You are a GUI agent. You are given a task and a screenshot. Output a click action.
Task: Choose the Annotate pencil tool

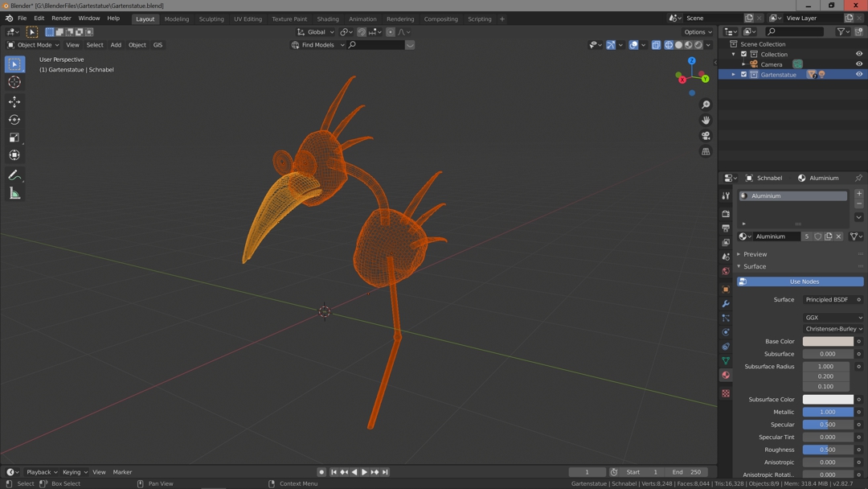[x=14, y=175]
